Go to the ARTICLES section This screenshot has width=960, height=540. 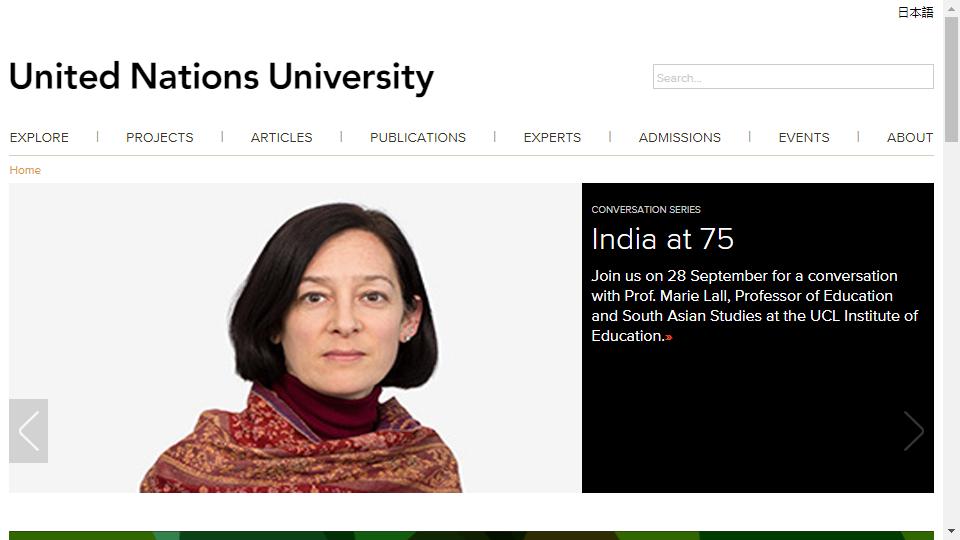pos(282,137)
